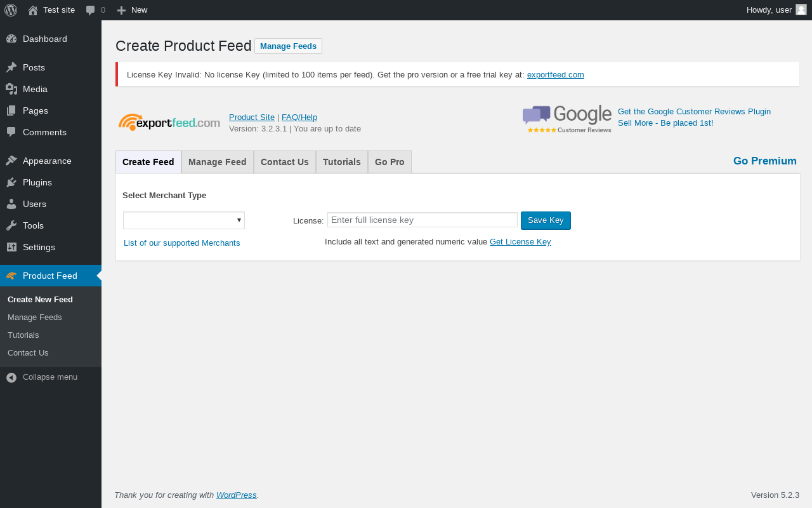Click the license key input field

pos(422,220)
